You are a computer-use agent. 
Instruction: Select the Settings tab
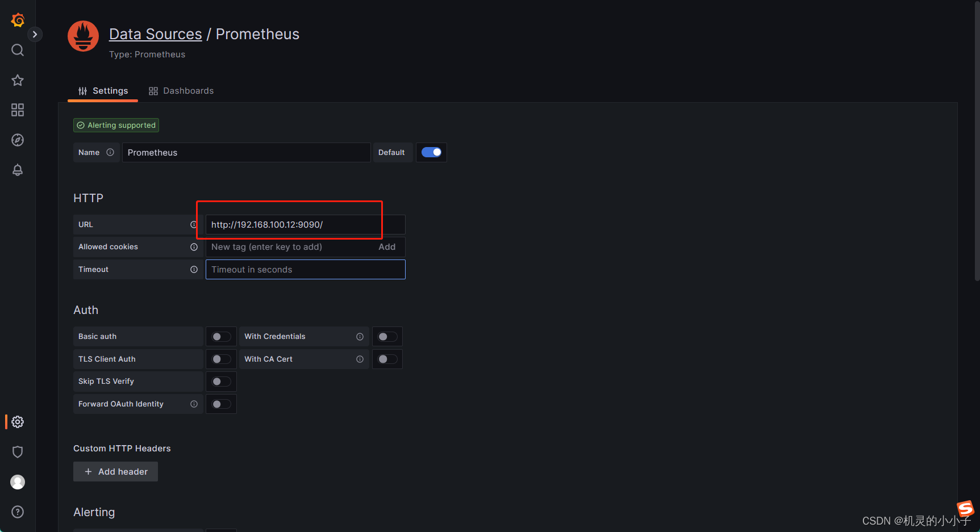103,91
